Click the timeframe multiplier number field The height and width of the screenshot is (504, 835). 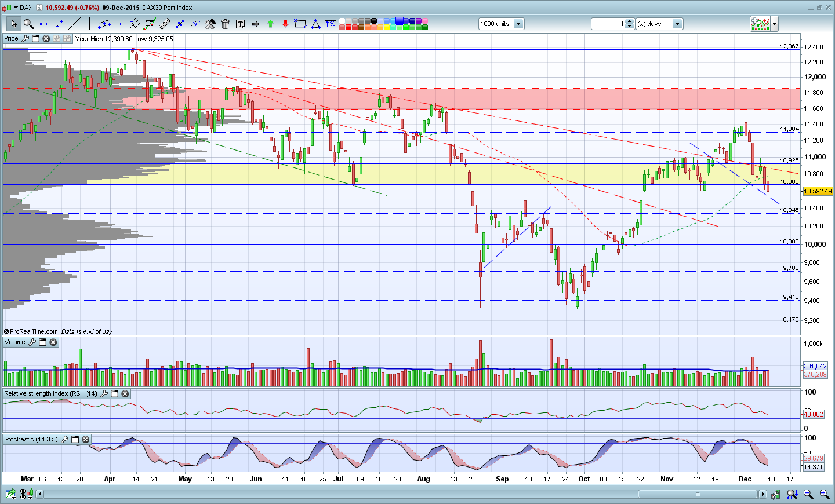[609, 24]
